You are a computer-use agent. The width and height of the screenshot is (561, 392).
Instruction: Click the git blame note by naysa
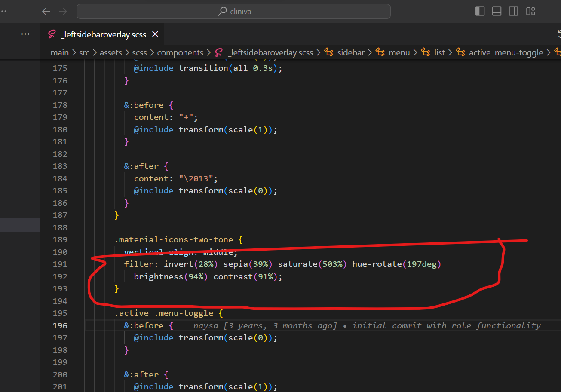[367, 325]
